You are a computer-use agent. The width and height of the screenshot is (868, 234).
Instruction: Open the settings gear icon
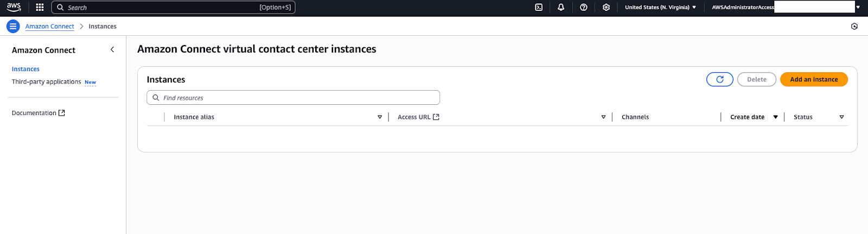click(x=606, y=7)
